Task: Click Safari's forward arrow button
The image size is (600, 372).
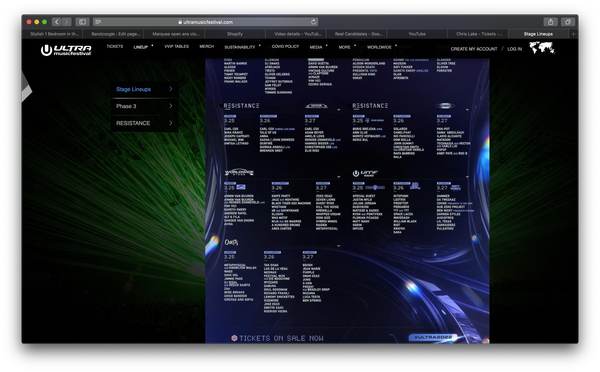Action: coord(67,22)
